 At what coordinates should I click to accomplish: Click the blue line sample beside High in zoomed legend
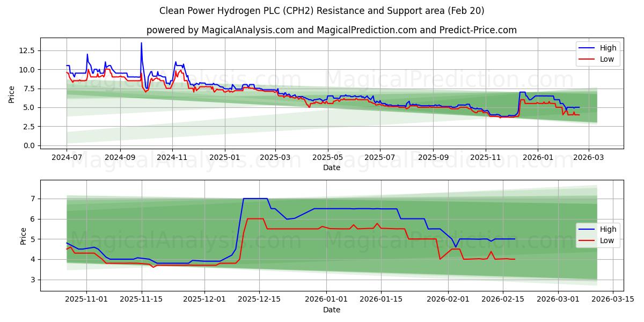pyautogui.click(x=588, y=230)
